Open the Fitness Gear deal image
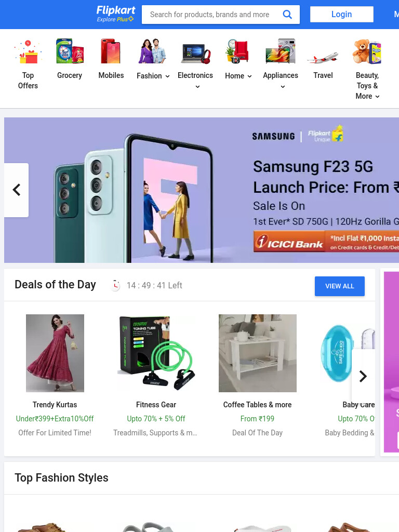 [156, 353]
